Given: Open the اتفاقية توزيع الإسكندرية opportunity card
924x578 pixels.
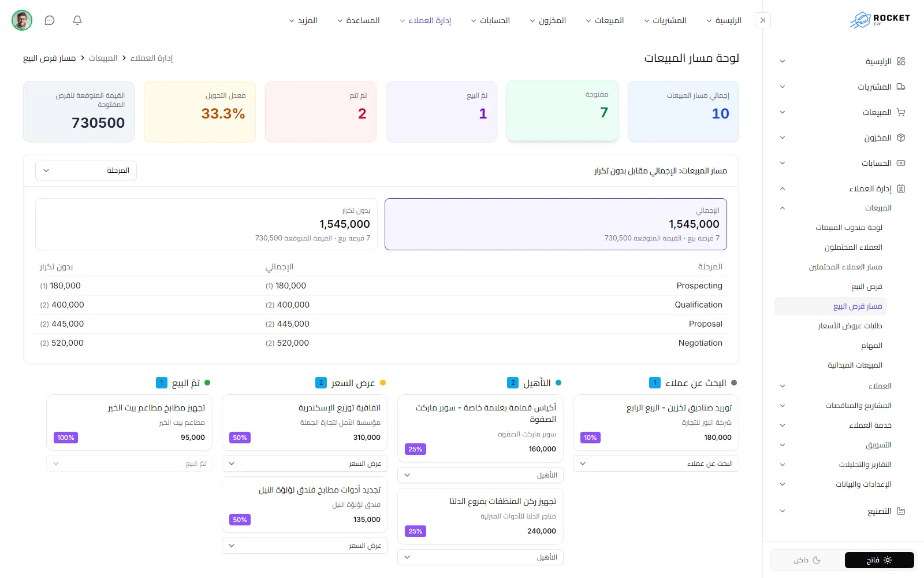Looking at the screenshot, I should click(x=305, y=423).
